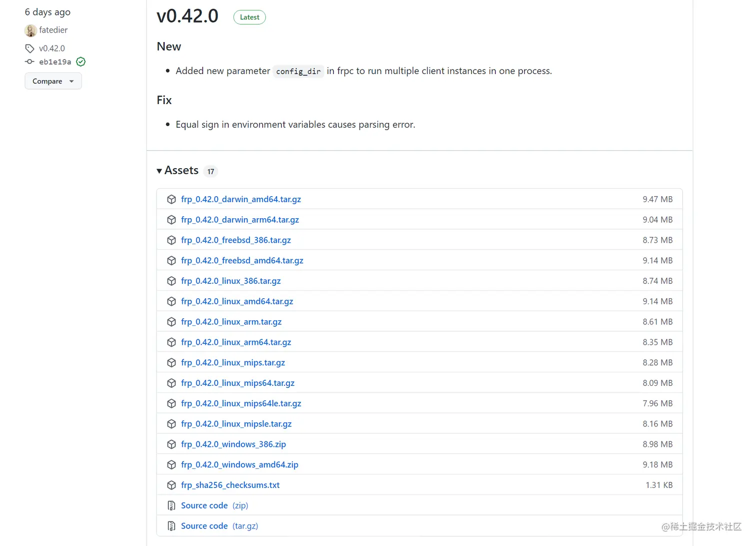The height and width of the screenshot is (546, 756).
Task: Download Source code (zip)
Action: pos(214,505)
